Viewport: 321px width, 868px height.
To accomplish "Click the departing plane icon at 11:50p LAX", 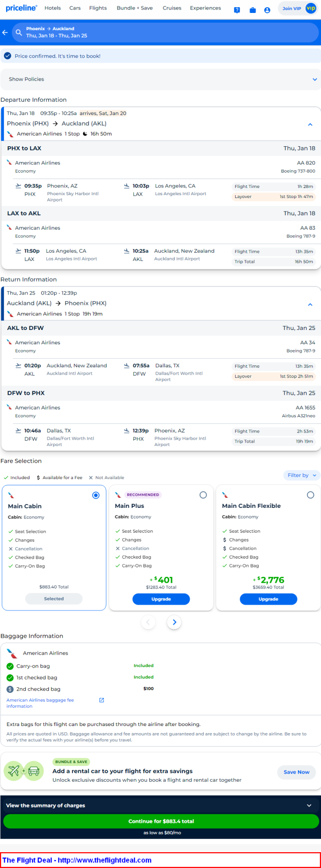I will (18, 251).
